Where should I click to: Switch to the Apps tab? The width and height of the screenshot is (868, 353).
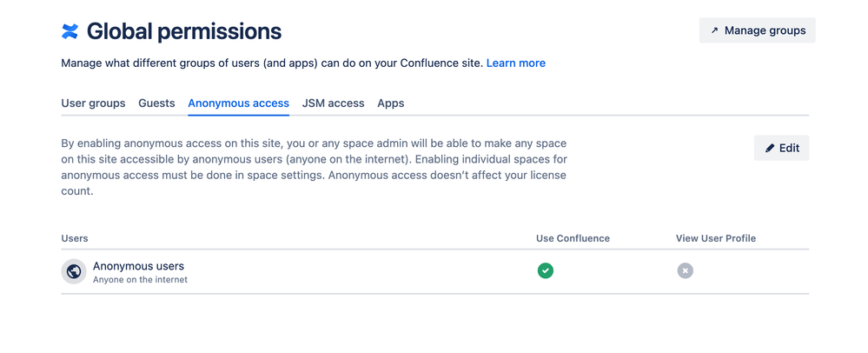point(390,103)
